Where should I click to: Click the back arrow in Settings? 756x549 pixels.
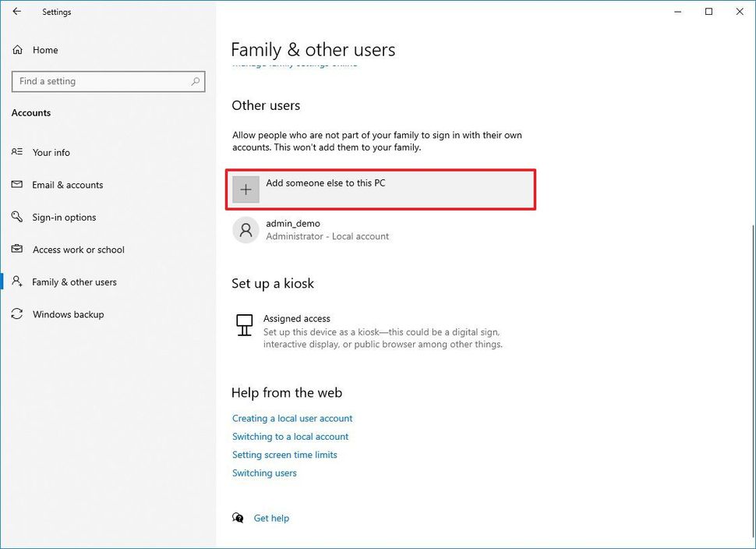(x=17, y=12)
